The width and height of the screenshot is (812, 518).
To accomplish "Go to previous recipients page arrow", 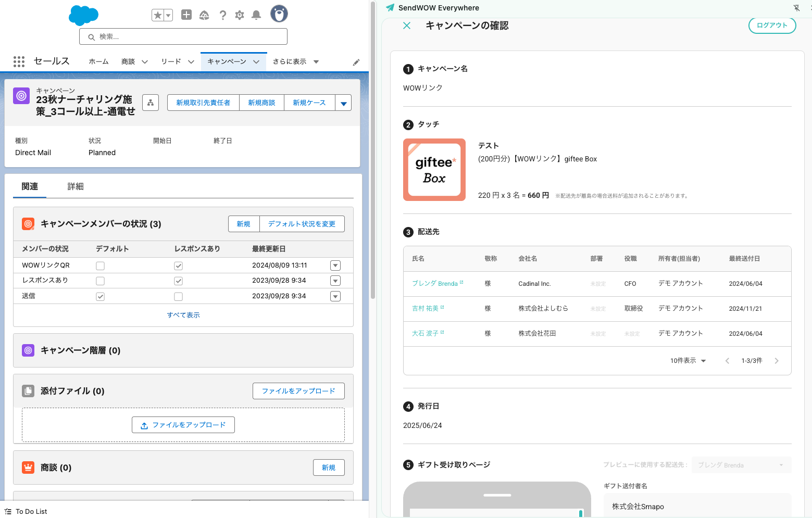I will [727, 361].
